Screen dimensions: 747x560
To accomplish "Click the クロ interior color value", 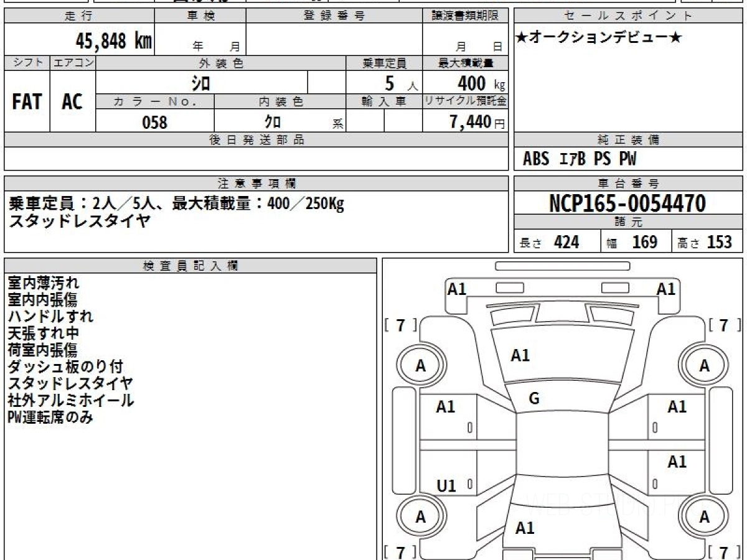I will click(x=273, y=122).
